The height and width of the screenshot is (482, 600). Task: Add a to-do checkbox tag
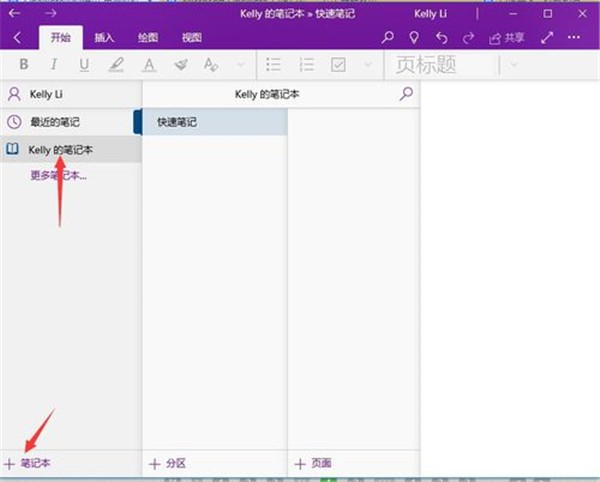(338, 64)
